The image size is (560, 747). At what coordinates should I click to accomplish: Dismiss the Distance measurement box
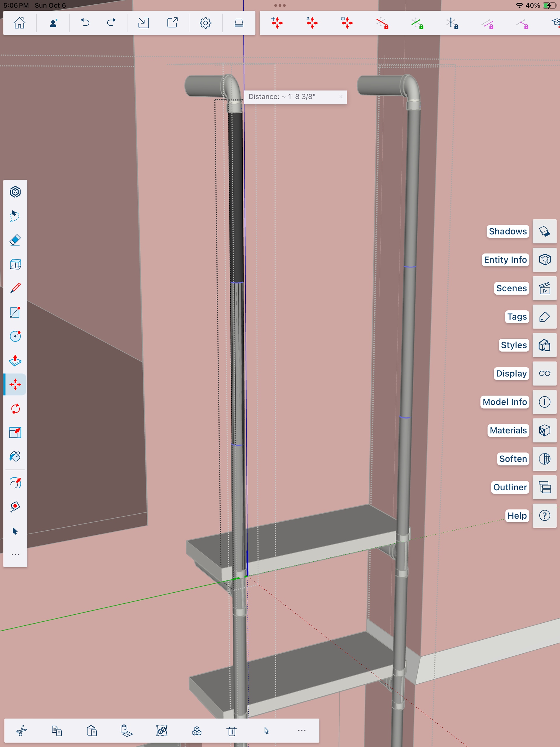[x=341, y=97]
